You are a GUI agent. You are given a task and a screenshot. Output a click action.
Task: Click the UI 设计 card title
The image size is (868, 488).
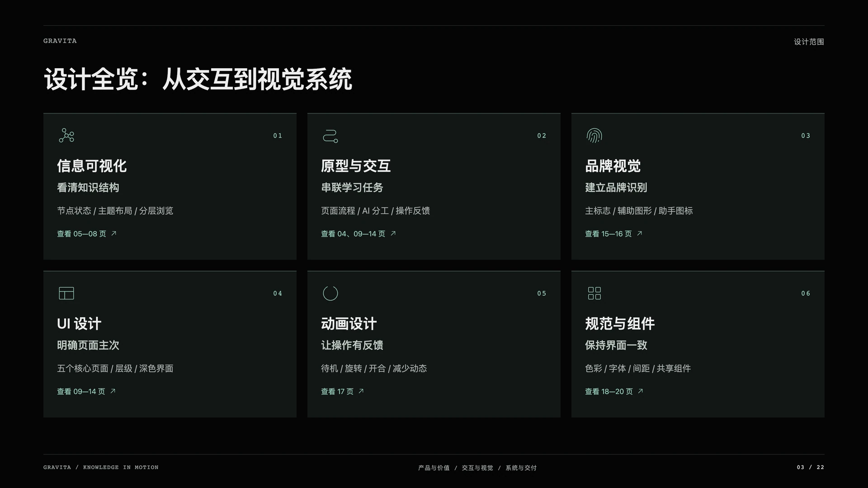pyautogui.click(x=79, y=324)
